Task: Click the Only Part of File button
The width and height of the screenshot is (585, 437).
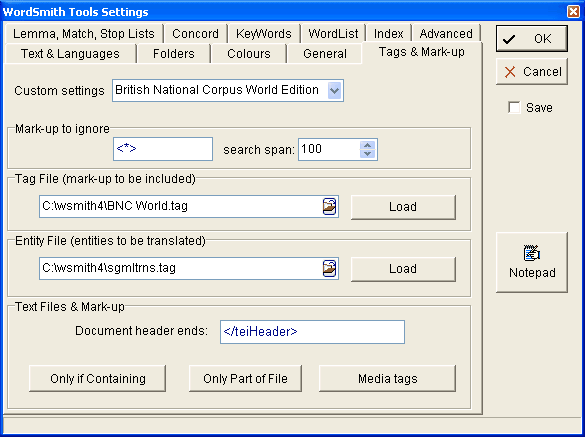Action: [245, 378]
